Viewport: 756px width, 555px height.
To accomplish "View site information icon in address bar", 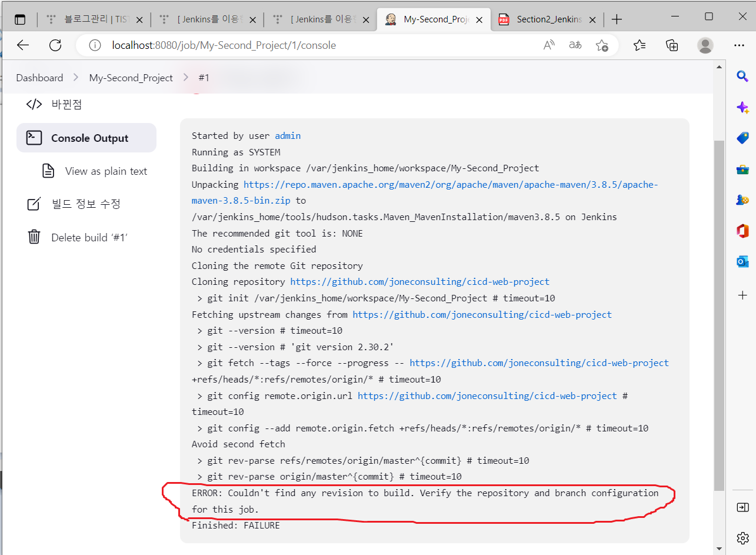I will point(95,45).
